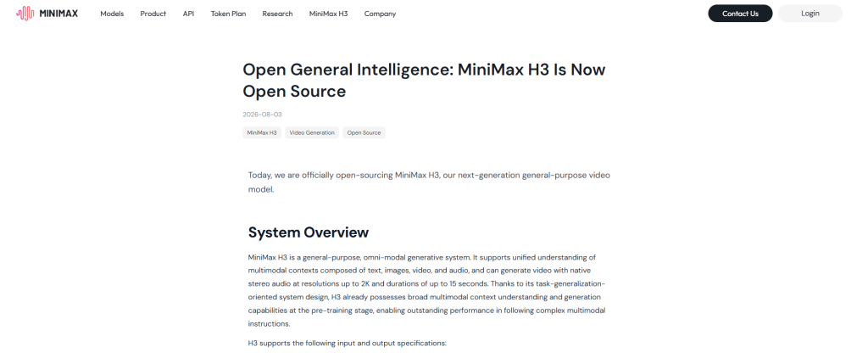This screenshot has width=868, height=358.
Task: Select the MiniMax H3 tag under the date
Action: (x=262, y=132)
